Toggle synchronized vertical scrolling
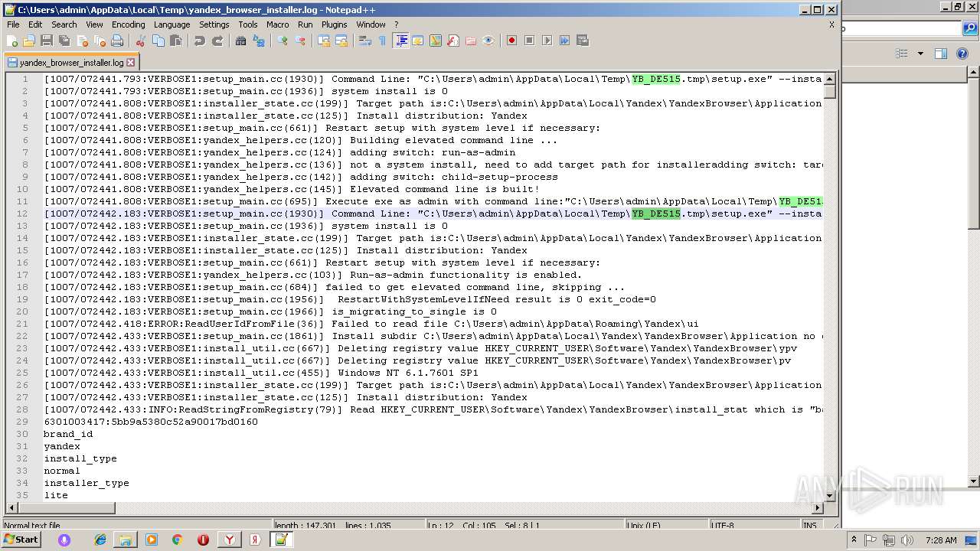This screenshot has width=980, height=551. coord(323,41)
